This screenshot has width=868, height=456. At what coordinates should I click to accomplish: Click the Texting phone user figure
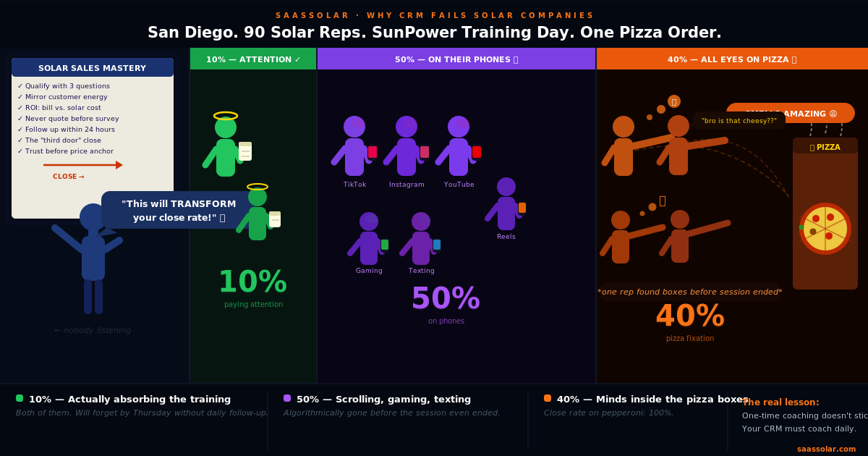[421, 238]
